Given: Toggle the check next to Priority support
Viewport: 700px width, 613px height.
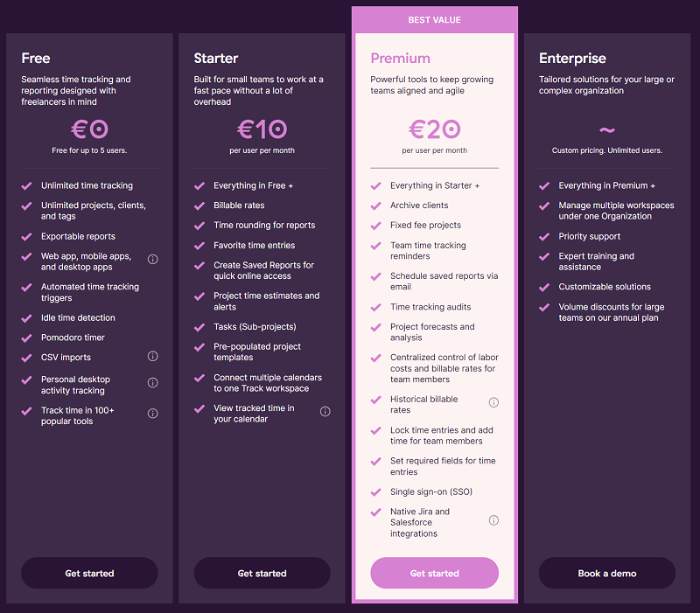Looking at the screenshot, I should (544, 236).
